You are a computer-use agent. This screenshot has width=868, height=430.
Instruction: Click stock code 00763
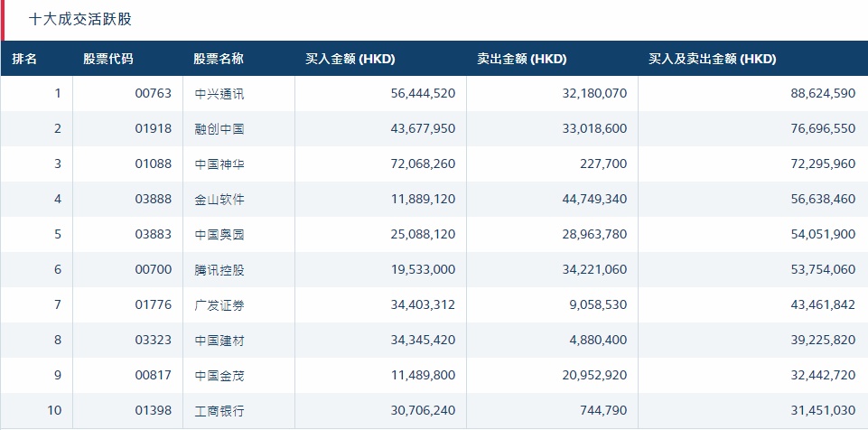tap(153, 93)
